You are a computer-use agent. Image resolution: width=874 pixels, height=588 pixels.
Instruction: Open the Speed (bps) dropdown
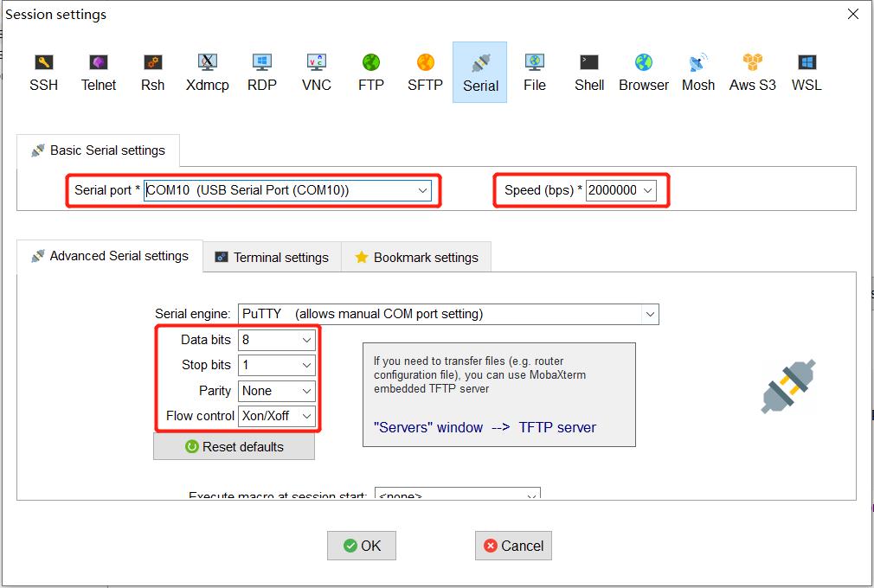[x=648, y=190]
